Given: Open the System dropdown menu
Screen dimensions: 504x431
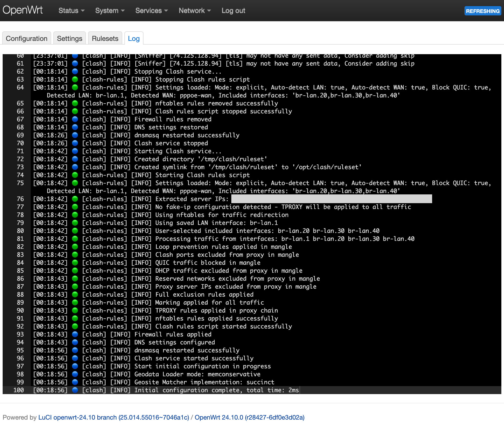Looking at the screenshot, I should (x=110, y=11).
